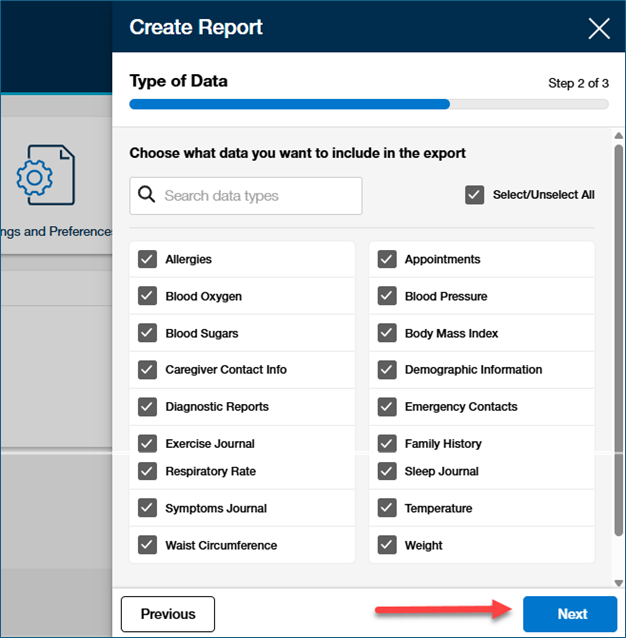This screenshot has height=638, width=626.
Task: Click the scrollbar down arrow
Action: 618,581
